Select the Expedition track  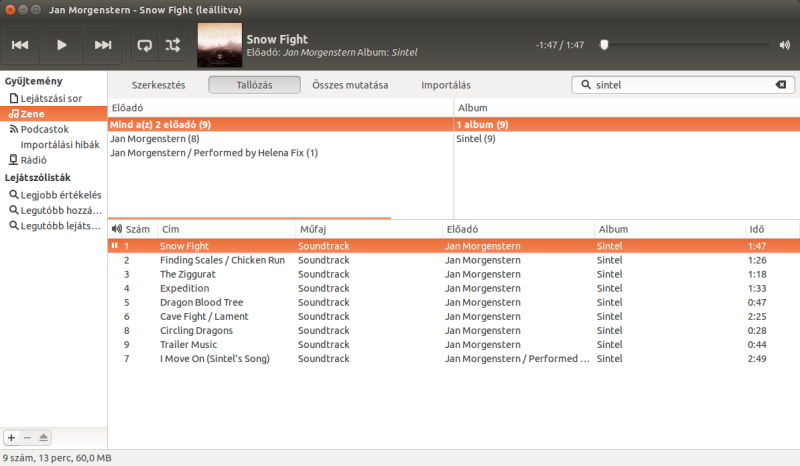coord(454,288)
